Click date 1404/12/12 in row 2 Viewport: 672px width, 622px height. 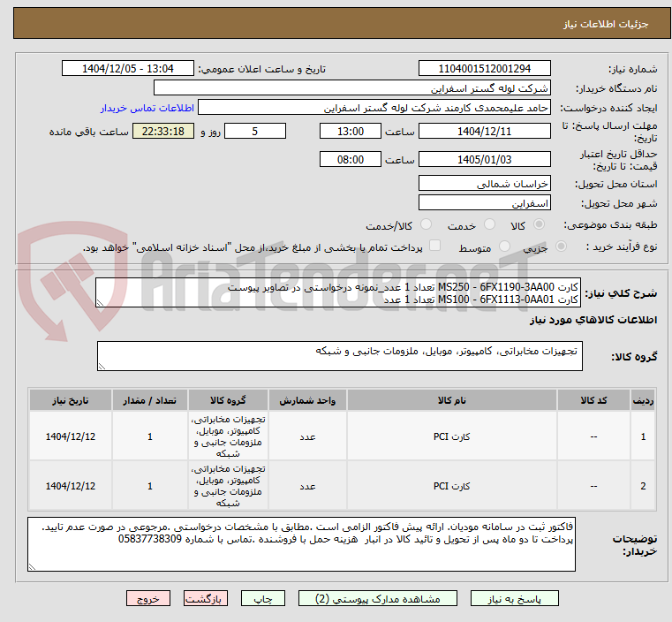point(71,486)
